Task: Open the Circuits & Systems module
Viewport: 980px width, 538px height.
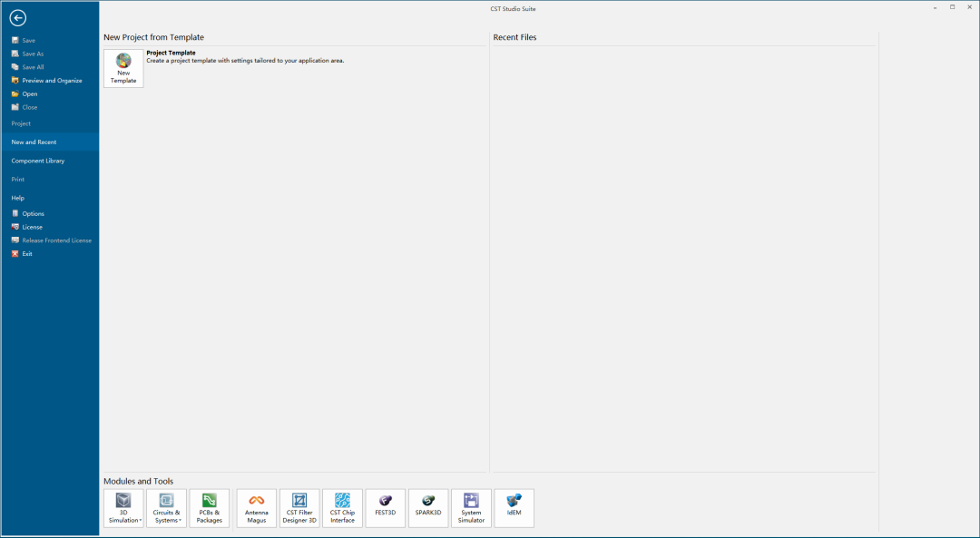Action: (x=166, y=508)
